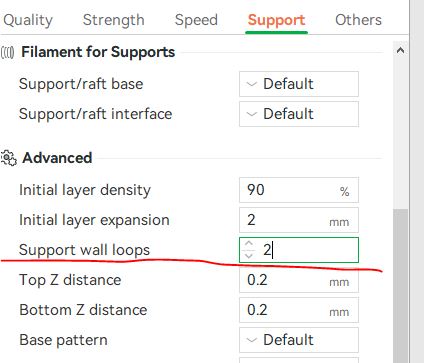Decrease Support wall loops with down arrow

(x=249, y=256)
